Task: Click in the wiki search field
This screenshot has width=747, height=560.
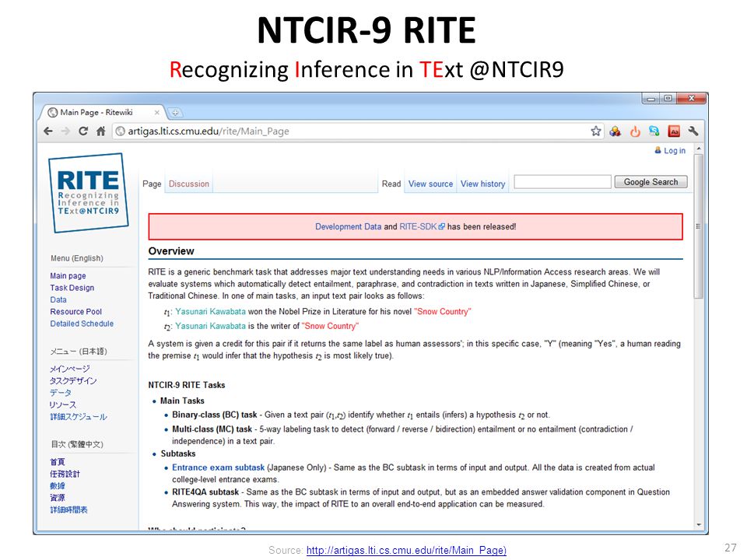Action: pyautogui.click(x=563, y=182)
